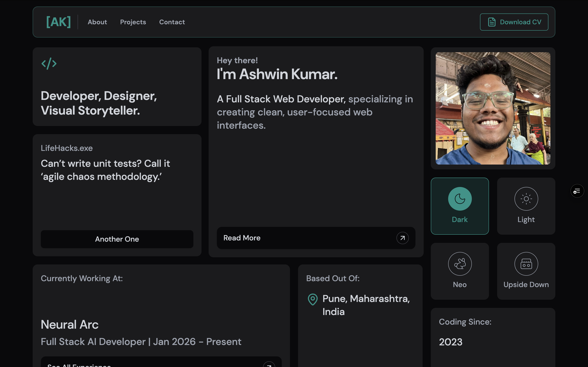Screen dimensions: 588x367
Task: Click the sun icon
Action: [526, 199]
